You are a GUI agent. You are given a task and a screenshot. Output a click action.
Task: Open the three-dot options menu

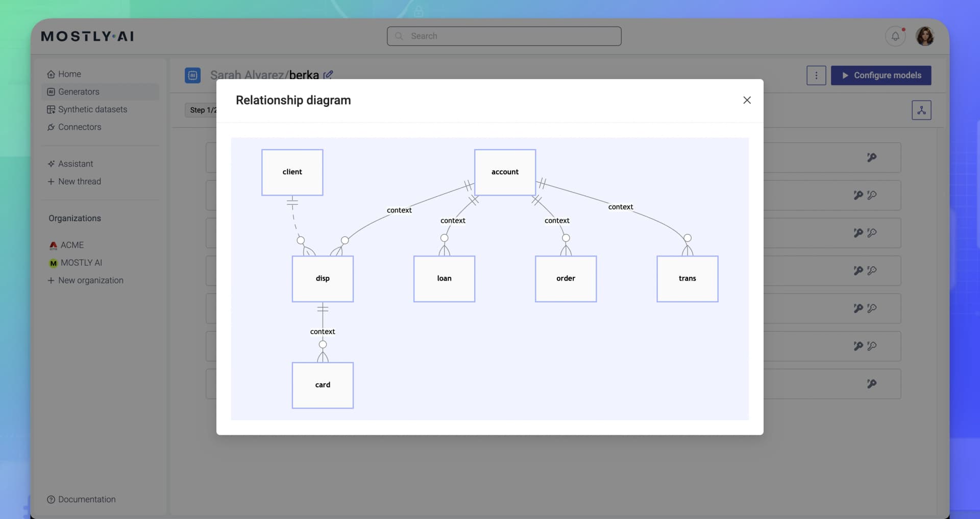816,75
